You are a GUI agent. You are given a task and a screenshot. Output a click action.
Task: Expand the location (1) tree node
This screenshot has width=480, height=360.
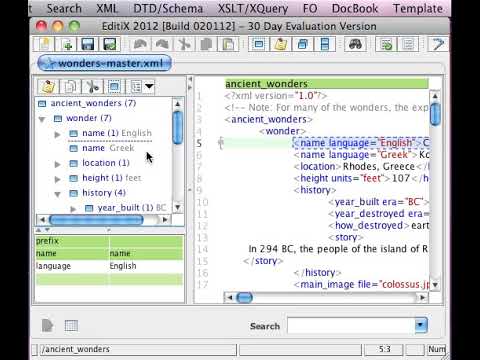point(57,164)
